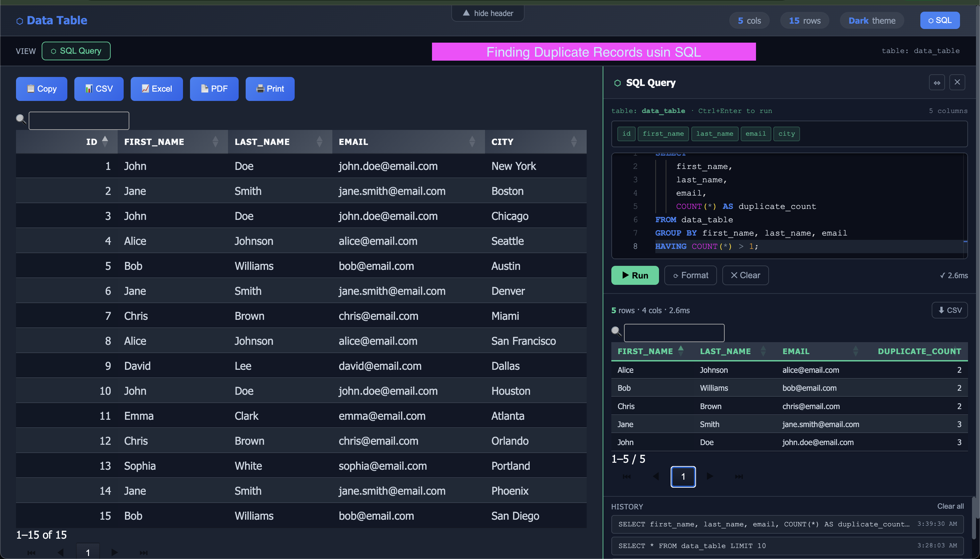980x559 pixels.
Task: Toggle the Dark theme switch
Action: 872,21
